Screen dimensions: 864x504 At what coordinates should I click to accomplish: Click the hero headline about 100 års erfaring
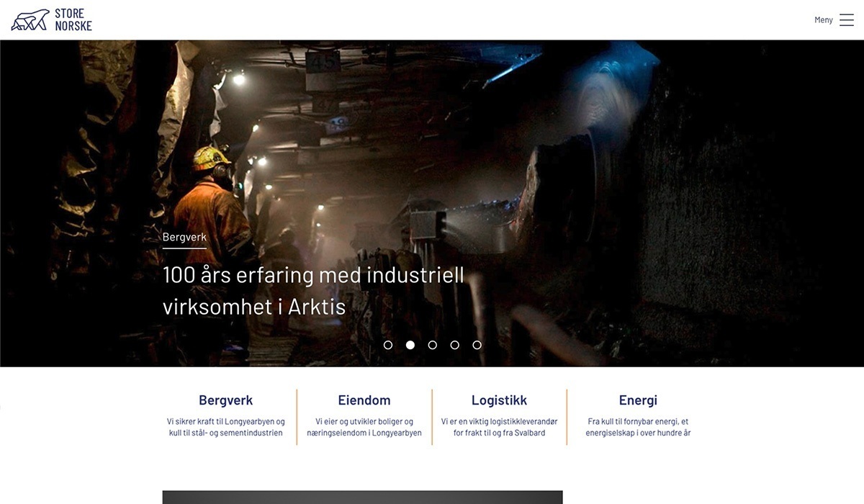313,291
